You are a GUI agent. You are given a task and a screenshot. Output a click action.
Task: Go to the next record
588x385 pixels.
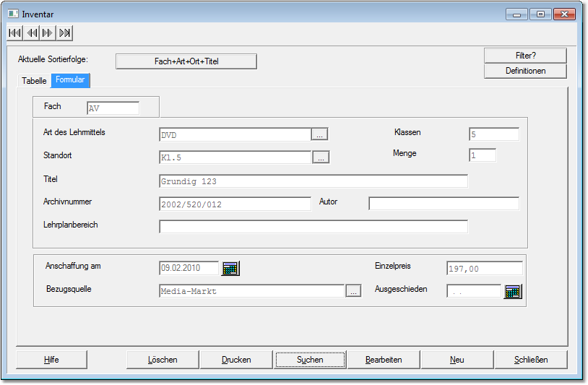[x=48, y=33]
